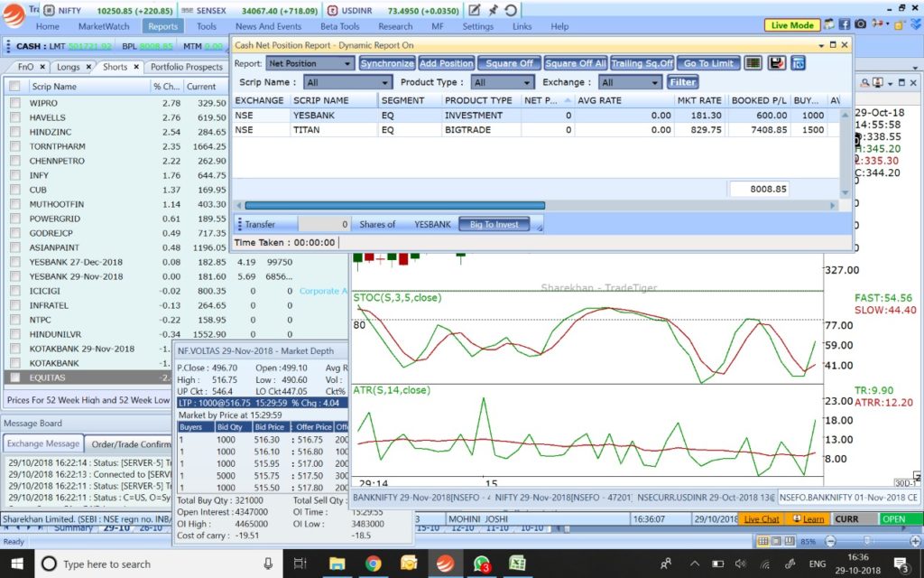924x578 pixels.
Task: Click the grid view icon beside 85% zoom
Action: click(x=762, y=541)
